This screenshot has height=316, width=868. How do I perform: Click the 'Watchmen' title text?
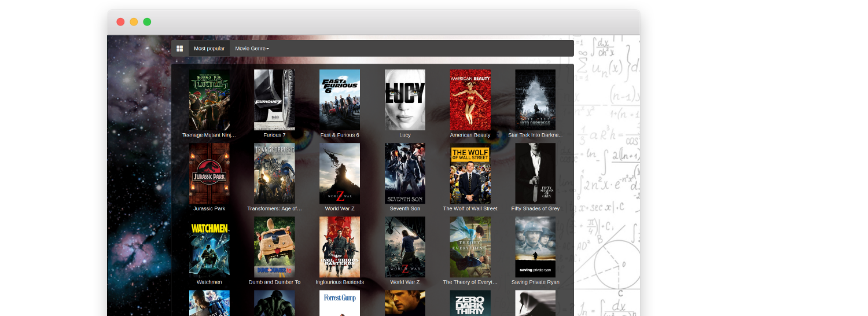point(209,282)
